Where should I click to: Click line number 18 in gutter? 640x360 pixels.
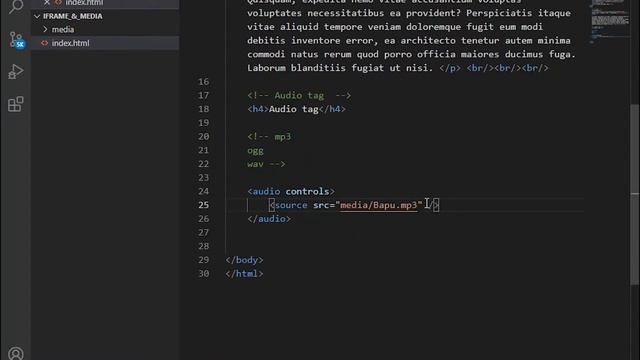pyautogui.click(x=203, y=109)
